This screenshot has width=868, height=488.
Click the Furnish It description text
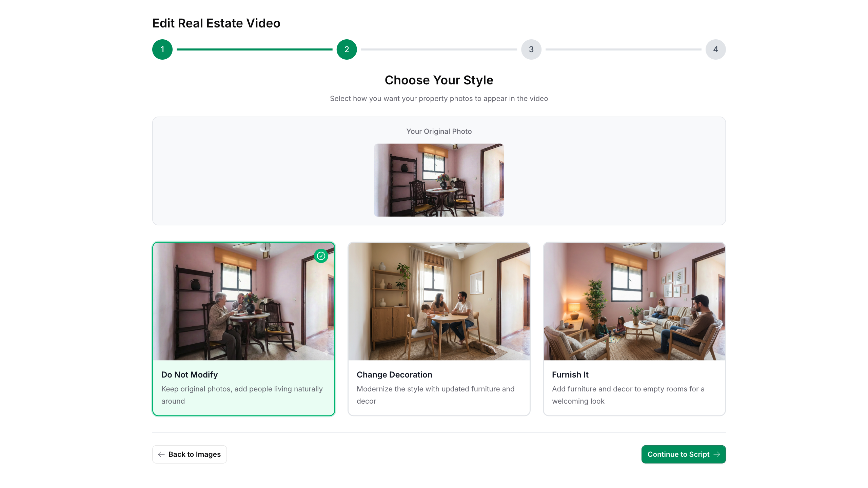coord(628,395)
